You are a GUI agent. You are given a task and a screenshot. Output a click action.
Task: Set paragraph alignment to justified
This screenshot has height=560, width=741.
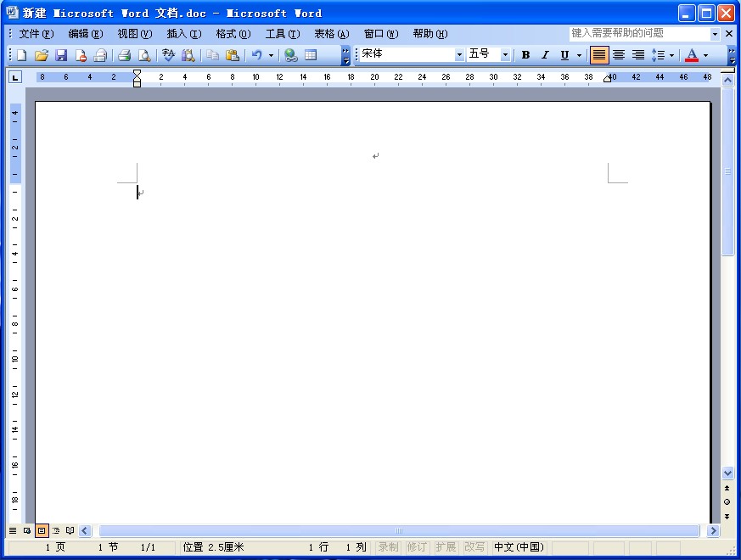click(x=598, y=55)
